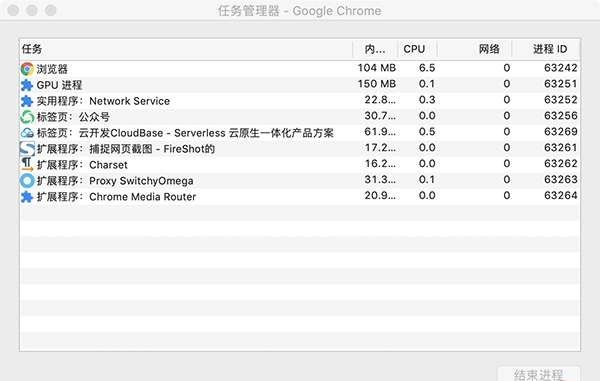Click the 结束进程 button
Image resolution: width=600 pixels, height=381 pixels.
539,374
